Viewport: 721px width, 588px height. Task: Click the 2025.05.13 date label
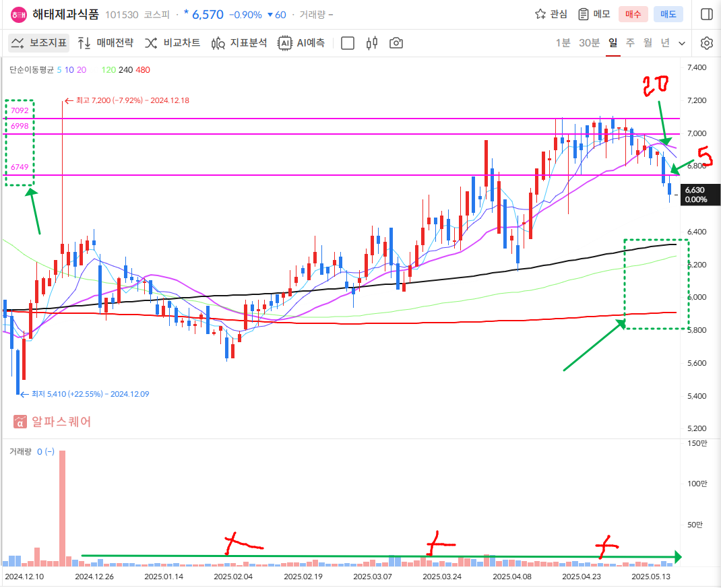pyautogui.click(x=651, y=577)
